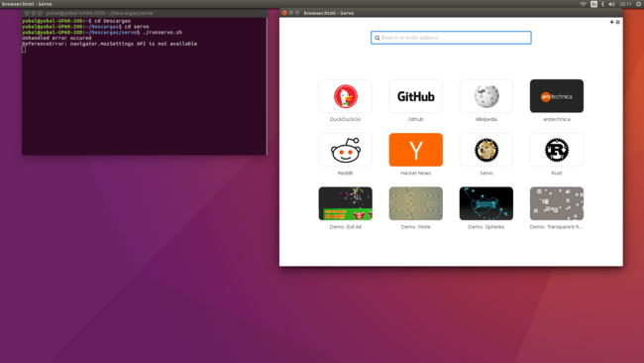Open the Reddit alien tile
The height and width of the screenshot is (363, 644).
pyautogui.click(x=345, y=150)
